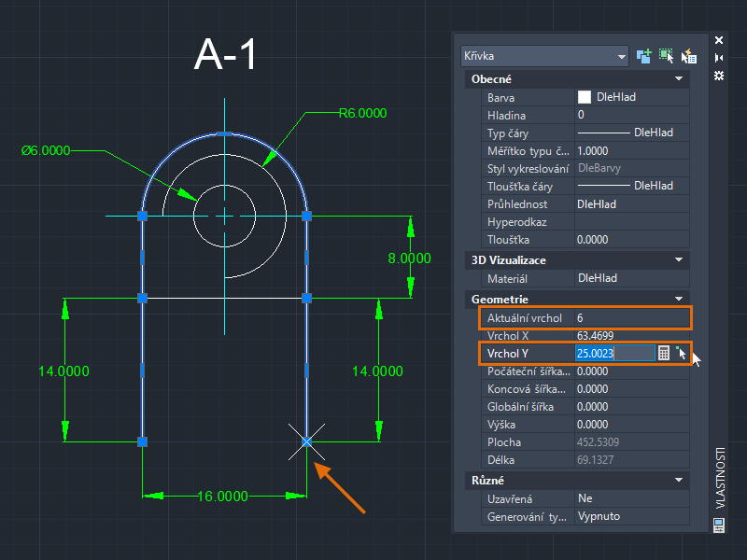The height and width of the screenshot is (560, 747).
Task: Collapse the Geometrie section
Action: tap(679, 299)
